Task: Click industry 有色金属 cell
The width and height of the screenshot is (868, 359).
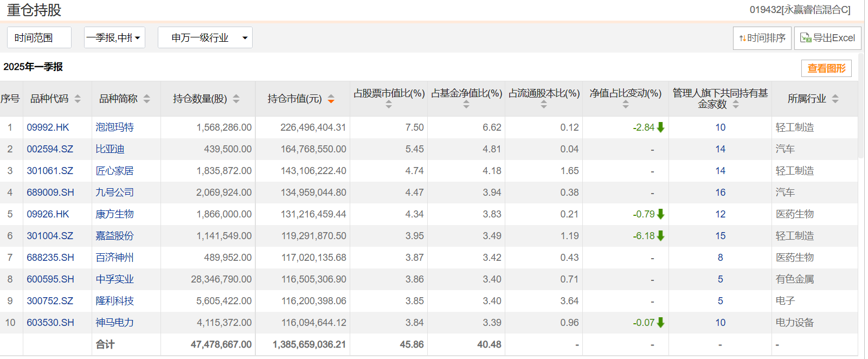Action: point(795,279)
